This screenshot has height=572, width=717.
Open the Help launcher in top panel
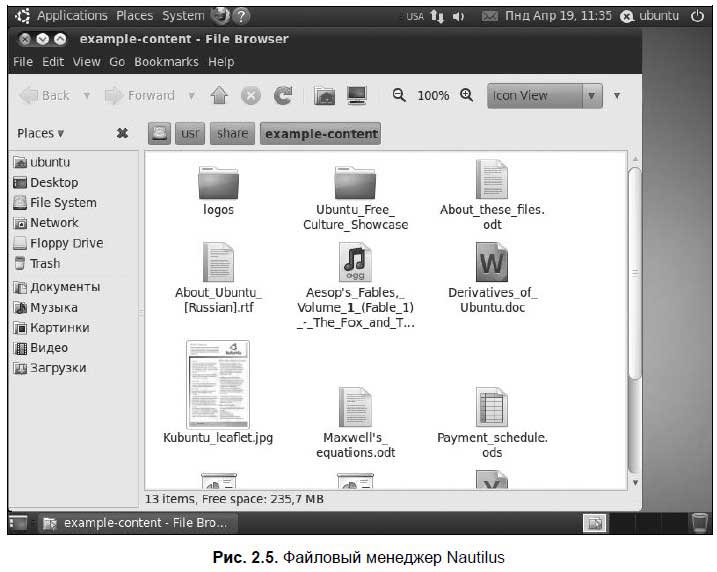[241, 16]
